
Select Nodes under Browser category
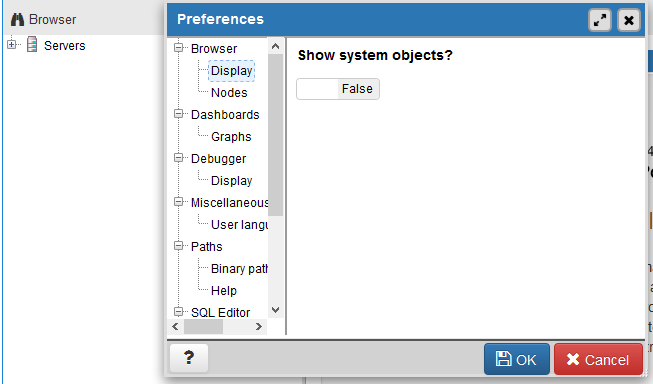pyautogui.click(x=229, y=92)
